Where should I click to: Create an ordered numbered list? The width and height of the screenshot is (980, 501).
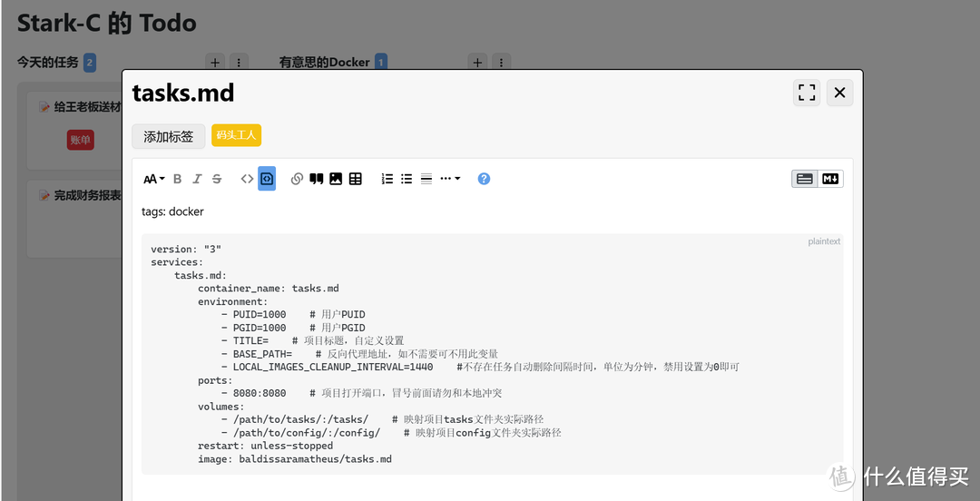pos(387,179)
